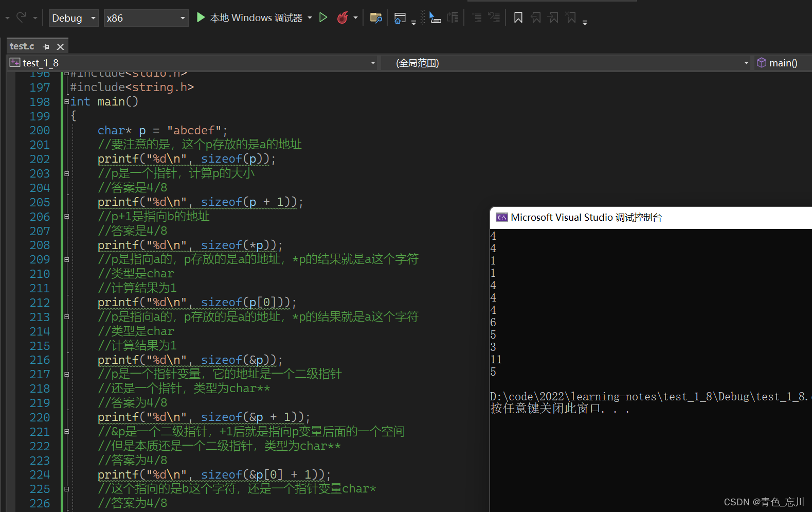This screenshot has height=512, width=812.
Task: Go to the previous bookmark icon
Action: tap(535, 18)
